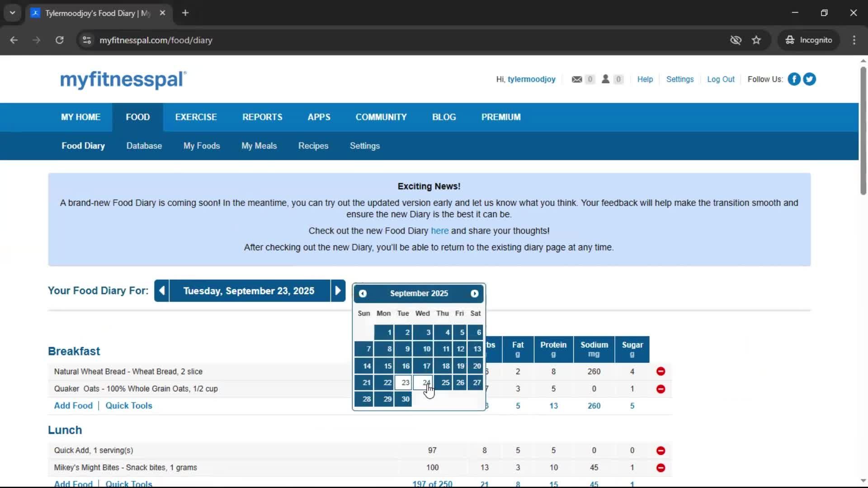Select September 24 in calendar
Screen dimensions: 868x488
[x=423, y=383]
